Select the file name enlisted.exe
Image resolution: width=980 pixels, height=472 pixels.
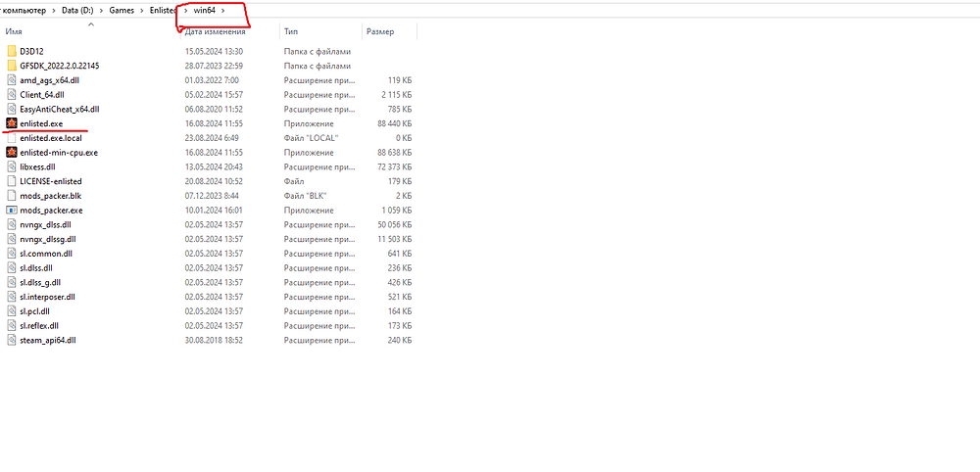pos(41,123)
